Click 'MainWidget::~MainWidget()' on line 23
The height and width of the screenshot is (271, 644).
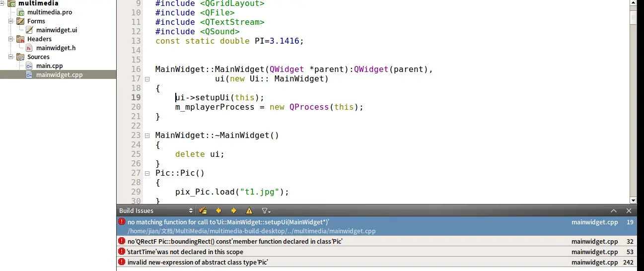coord(217,135)
